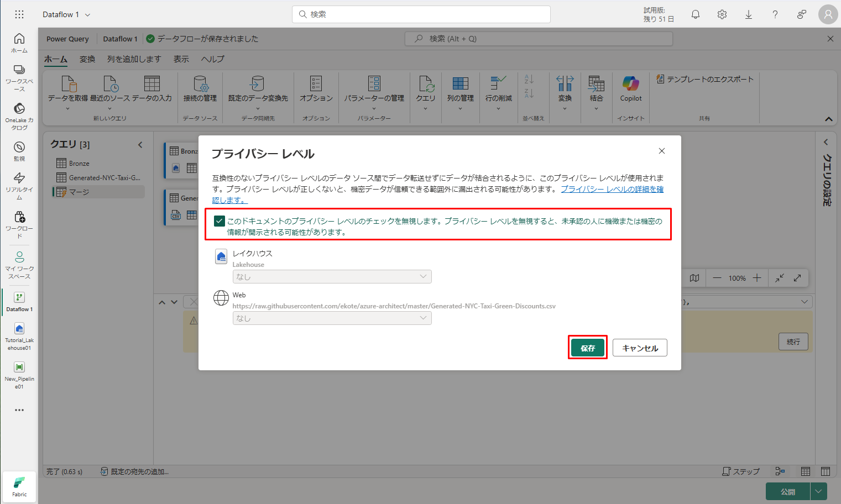This screenshot has height=504, width=841.
Task: Uncheck the ignore privacy level checkbox
Action: coord(220,221)
